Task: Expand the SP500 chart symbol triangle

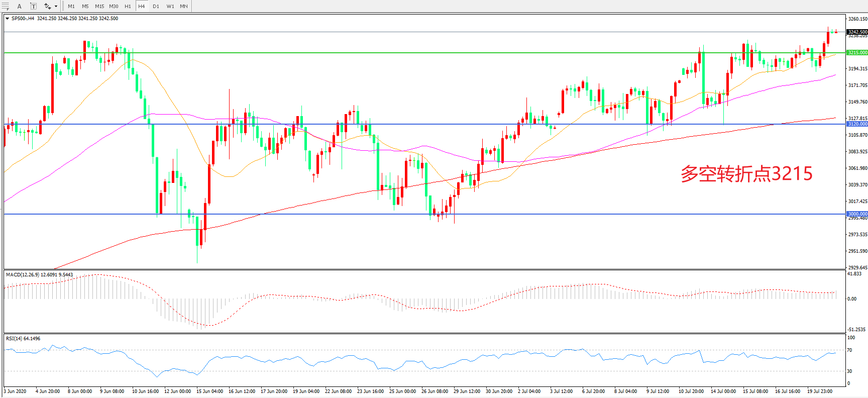Action: pos(7,19)
